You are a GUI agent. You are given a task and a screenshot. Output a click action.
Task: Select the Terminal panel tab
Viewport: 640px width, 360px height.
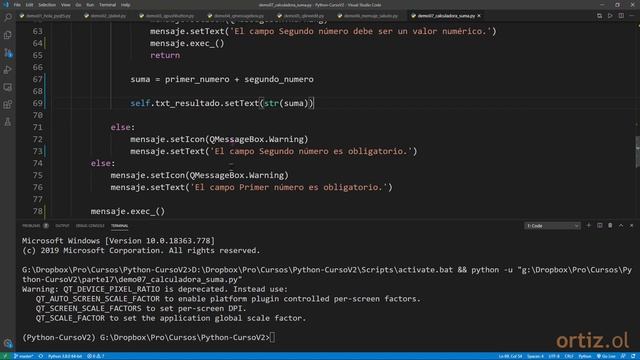119,226
